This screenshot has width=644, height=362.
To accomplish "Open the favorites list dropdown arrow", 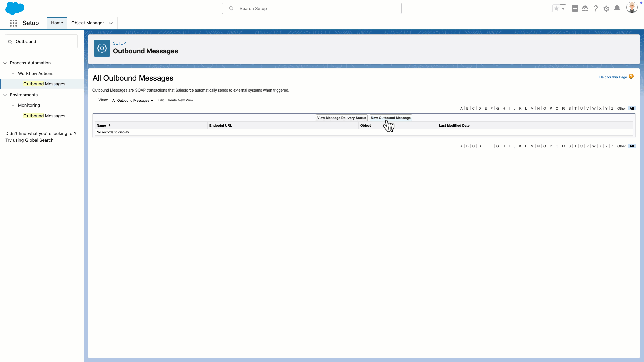I will (563, 9).
